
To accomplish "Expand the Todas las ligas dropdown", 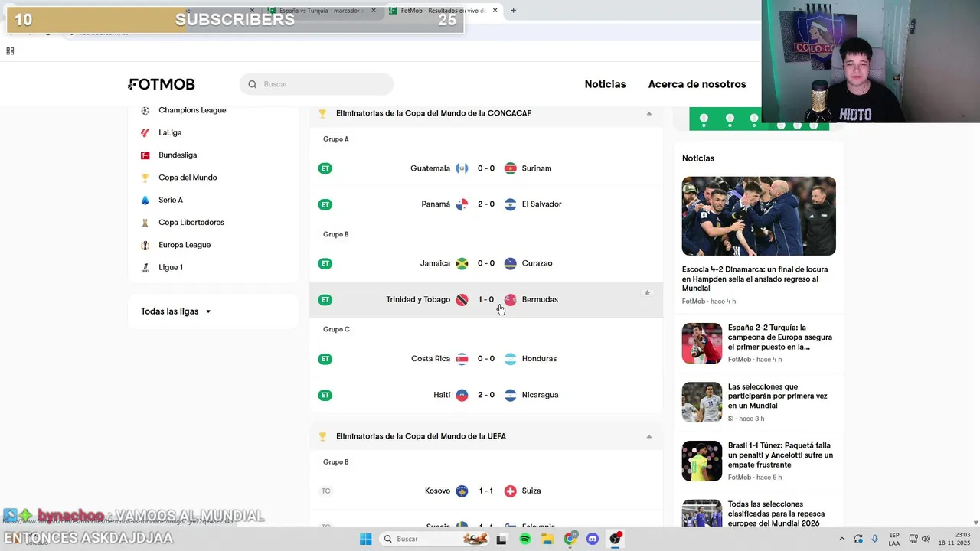I will (176, 311).
